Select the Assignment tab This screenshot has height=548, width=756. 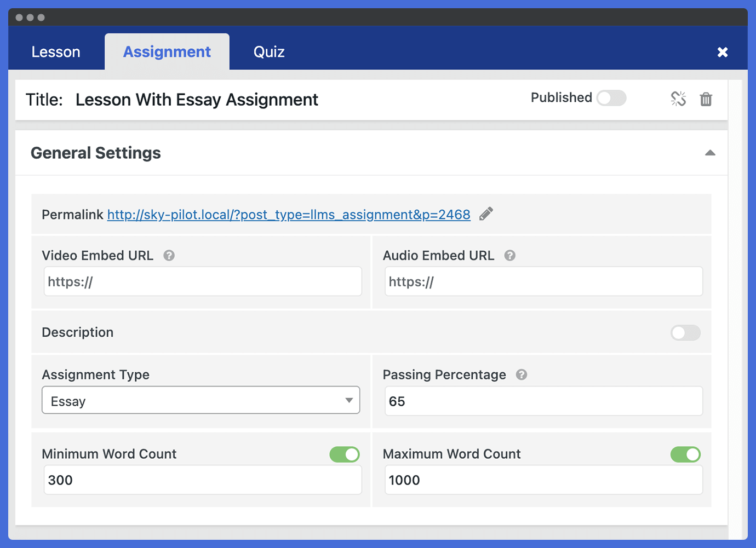(x=167, y=51)
